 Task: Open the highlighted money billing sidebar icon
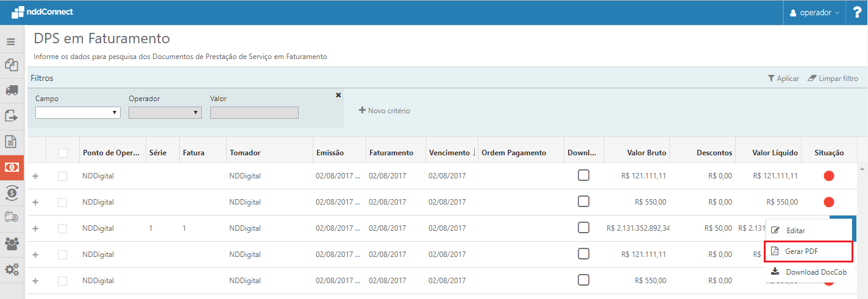coord(11,167)
